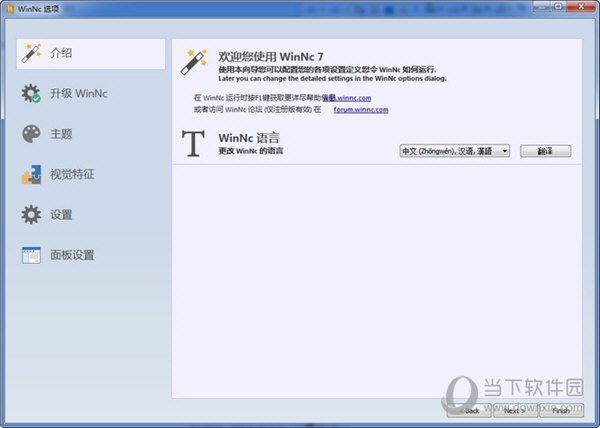Click the palette icon for 主题
Screen dimensions: 600x428
31,134
